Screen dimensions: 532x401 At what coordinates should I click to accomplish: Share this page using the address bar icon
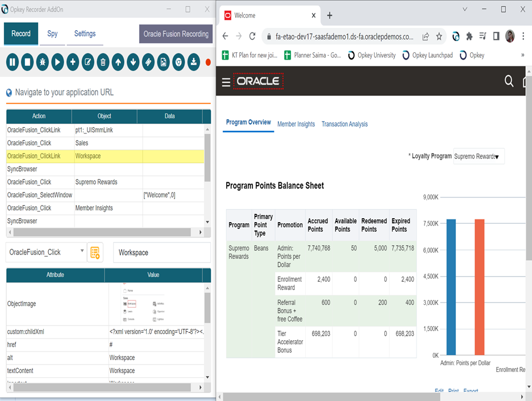[x=426, y=36]
